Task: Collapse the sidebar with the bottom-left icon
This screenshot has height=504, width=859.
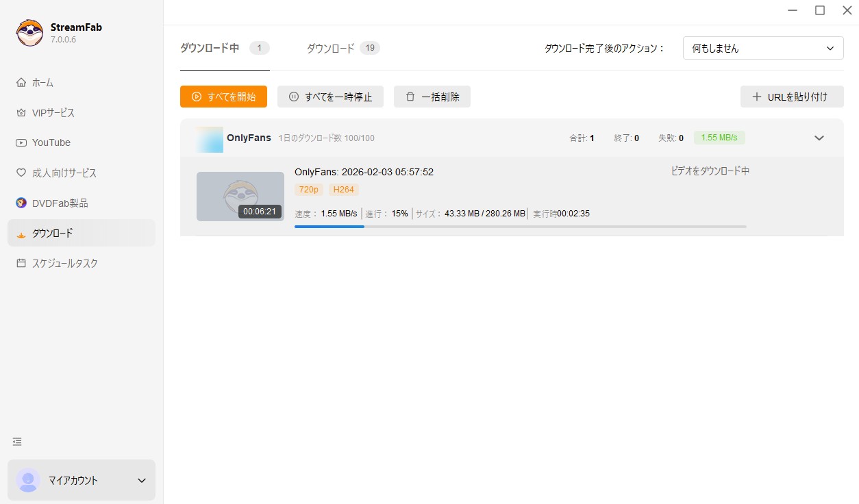Action: point(17,442)
